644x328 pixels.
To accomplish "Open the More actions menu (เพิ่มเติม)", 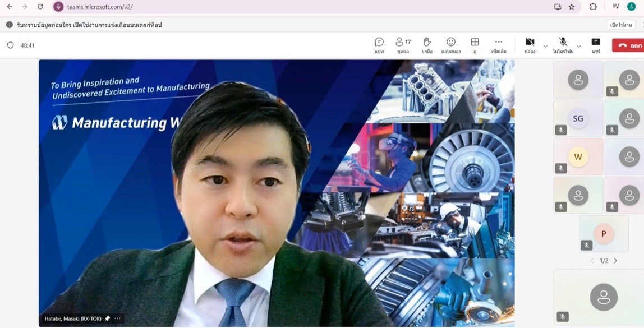I will click(499, 45).
